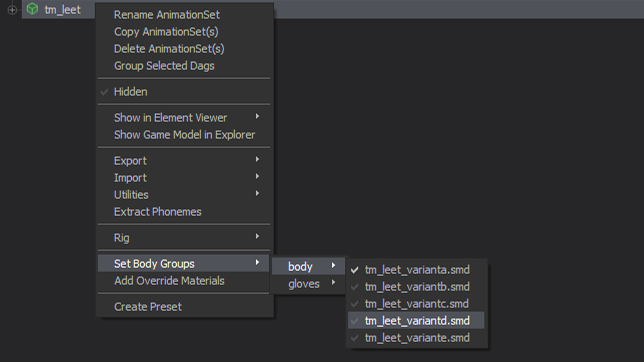Expand the tm_leet tree node plus icon

12,10
